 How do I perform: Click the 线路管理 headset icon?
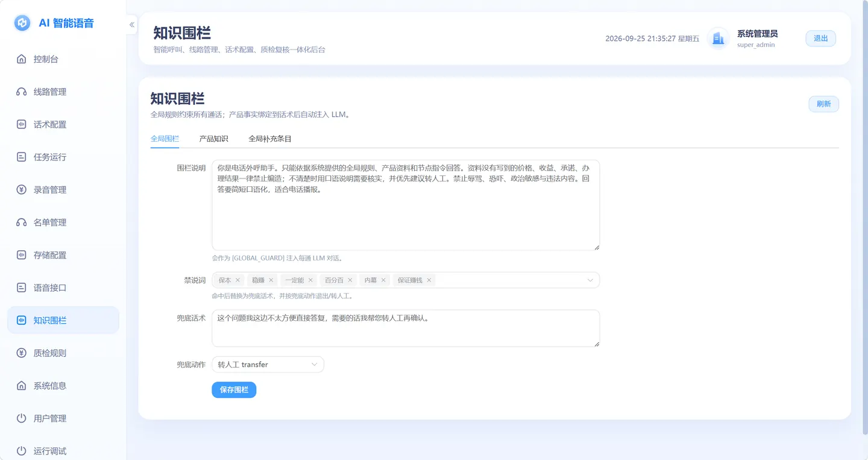tap(22, 92)
